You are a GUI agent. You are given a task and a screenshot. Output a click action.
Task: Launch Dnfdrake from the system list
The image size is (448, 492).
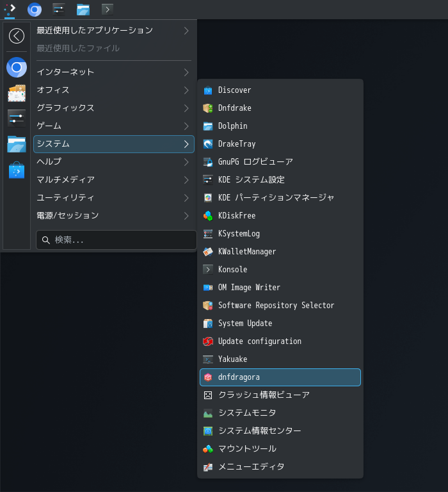coord(280,108)
